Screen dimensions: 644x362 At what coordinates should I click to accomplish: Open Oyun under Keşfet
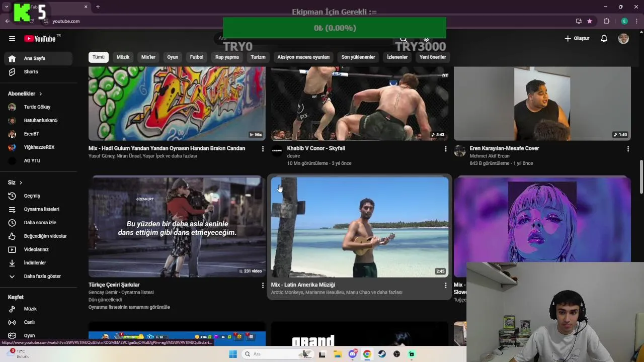pyautogui.click(x=38, y=335)
